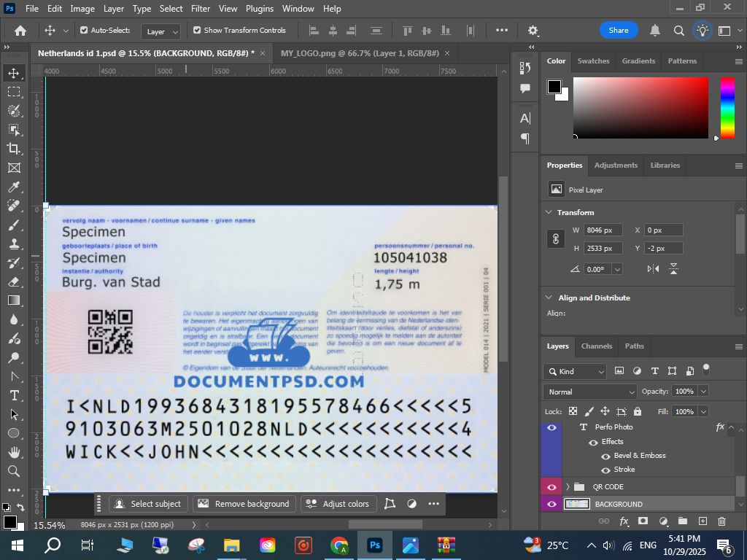Click the delete layer trash icon
The image size is (747, 560).
722,521
